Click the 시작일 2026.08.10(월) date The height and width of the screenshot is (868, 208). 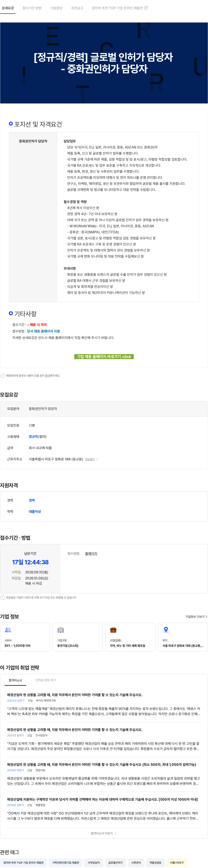point(36,572)
